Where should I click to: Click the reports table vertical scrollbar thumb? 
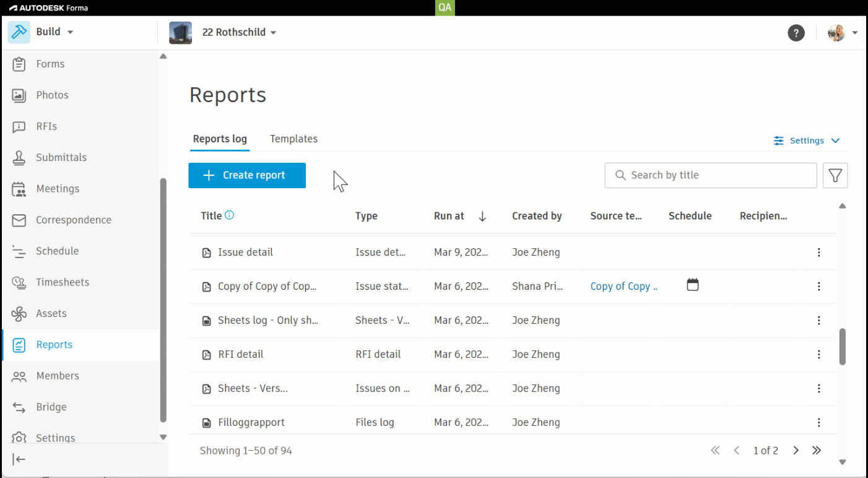pyautogui.click(x=842, y=347)
